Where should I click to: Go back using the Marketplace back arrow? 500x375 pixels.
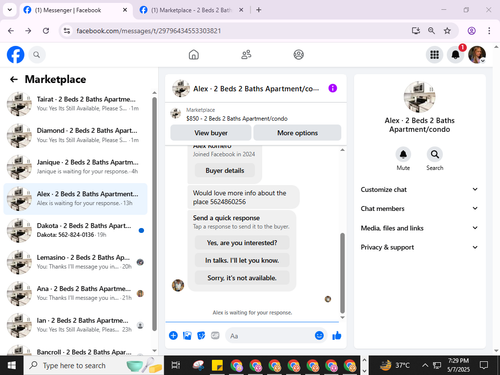click(x=14, y=79)
